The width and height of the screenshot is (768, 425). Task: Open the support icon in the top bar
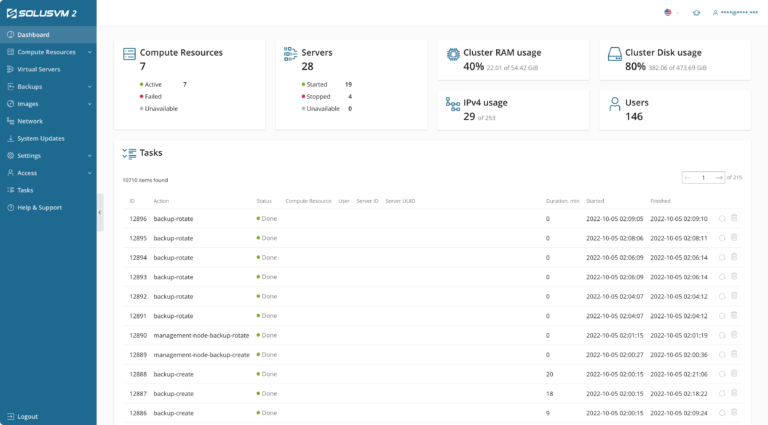point(696,13)
